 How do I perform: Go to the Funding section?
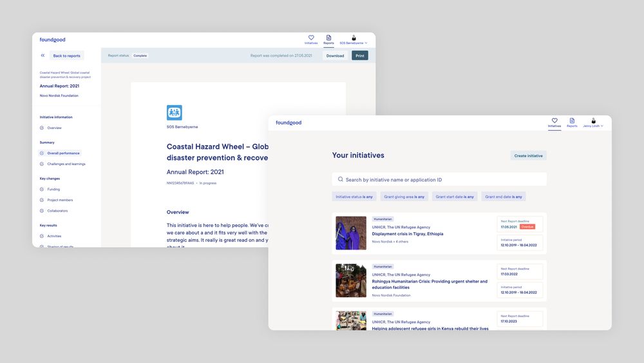point(53,189)
